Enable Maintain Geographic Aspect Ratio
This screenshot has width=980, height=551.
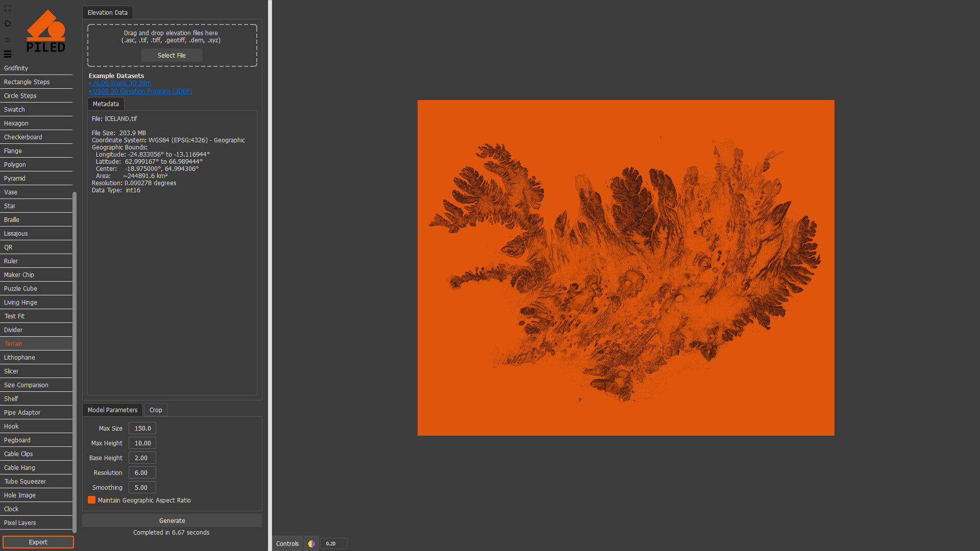coord(91,500)
